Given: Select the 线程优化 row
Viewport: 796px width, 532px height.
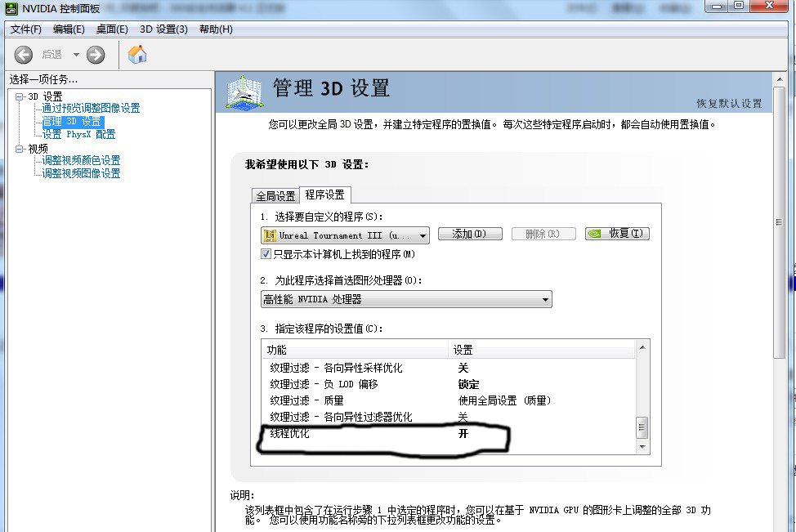Looking at the screenshot, I should click(x=448, y=433).
